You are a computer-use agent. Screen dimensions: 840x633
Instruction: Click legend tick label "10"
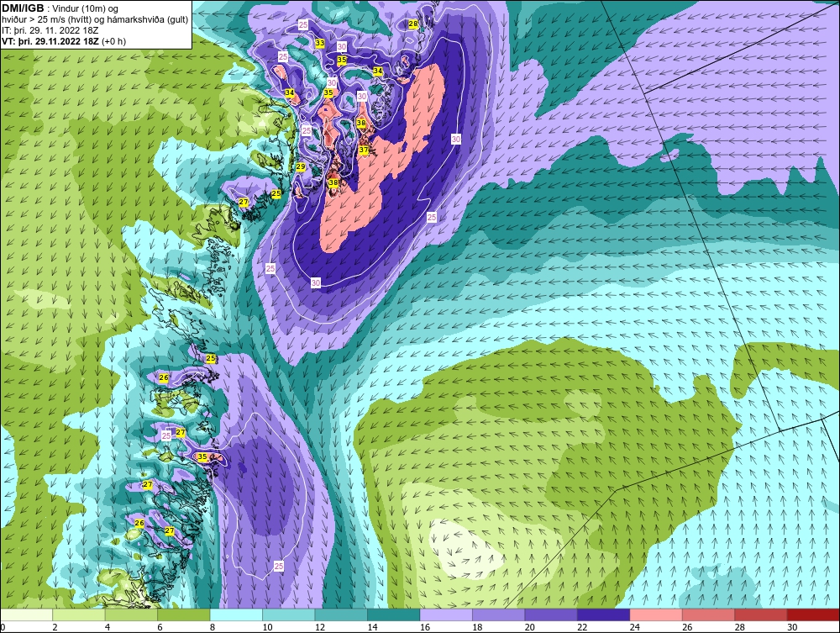coord(267,627)
